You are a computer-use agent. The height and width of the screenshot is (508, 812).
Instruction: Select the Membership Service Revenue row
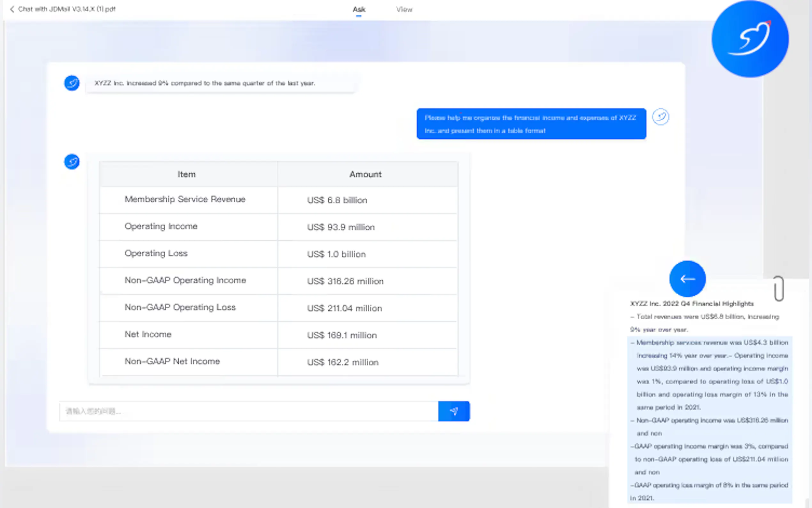tap(185, 200)
